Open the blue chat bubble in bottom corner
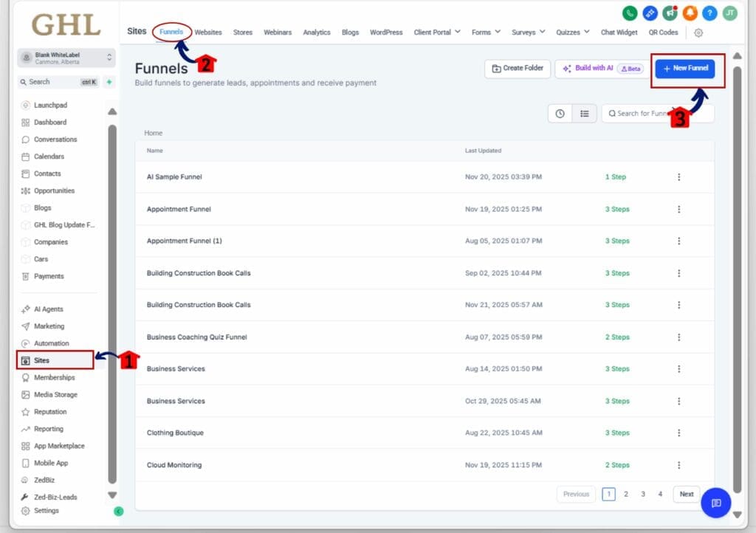Viewport: 756px width, 533px height. 715,503
